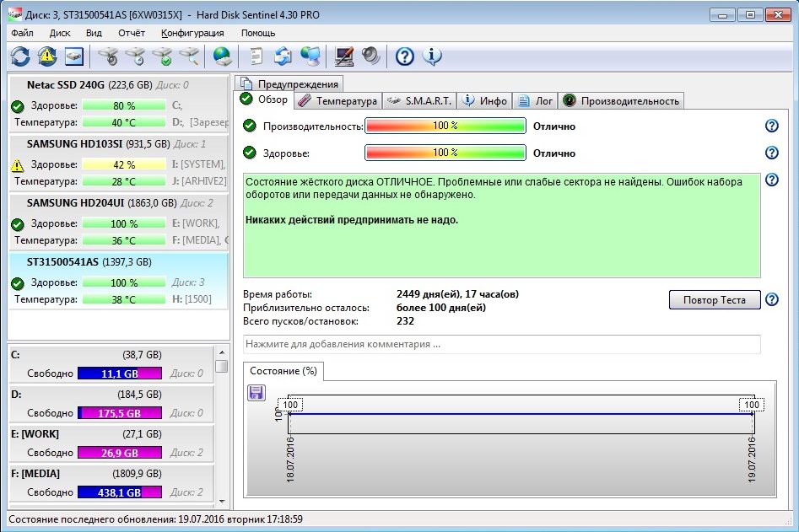Click the blue info bubble toolbar icon
Screen dimensions: 799x532
[432, 56]
